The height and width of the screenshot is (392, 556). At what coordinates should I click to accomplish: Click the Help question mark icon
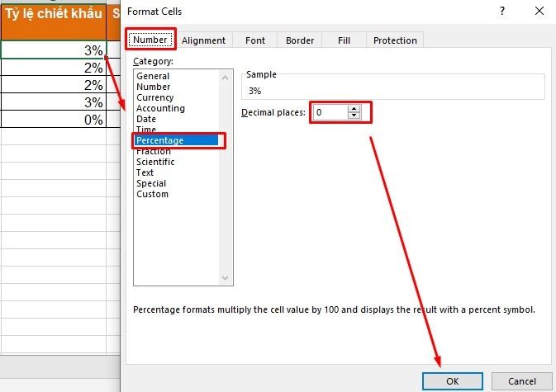502,12
